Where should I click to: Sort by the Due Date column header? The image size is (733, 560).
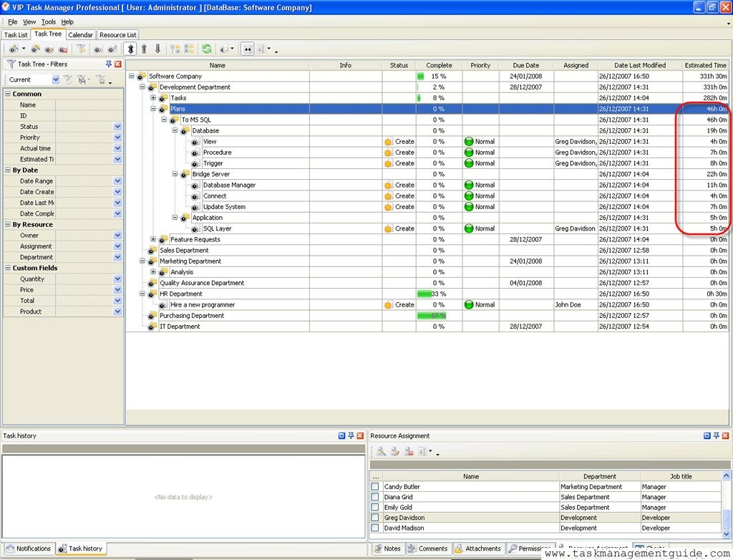pyautogui.click(x=526, y=65)
